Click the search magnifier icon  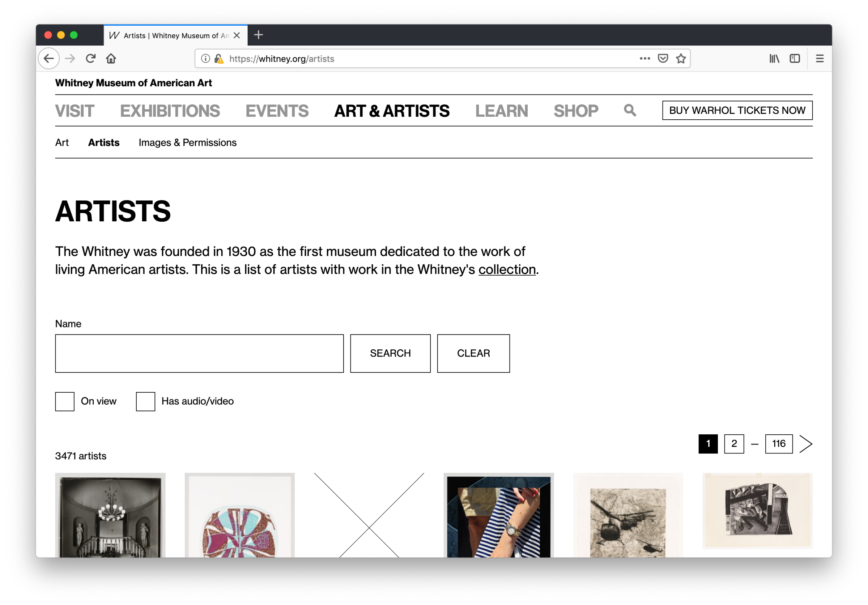tap(630, 110)
